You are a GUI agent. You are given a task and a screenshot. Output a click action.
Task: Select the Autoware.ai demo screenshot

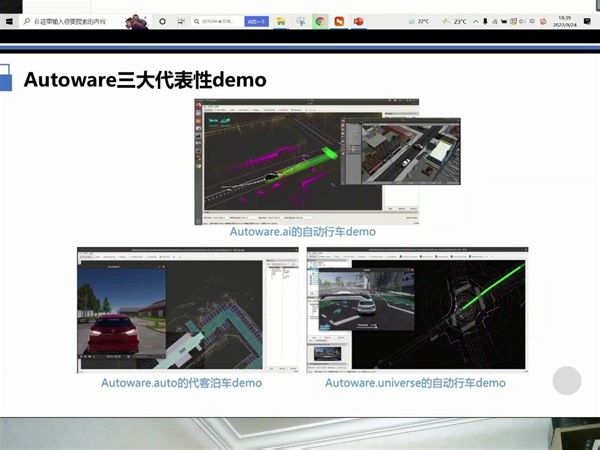point(307,162)
